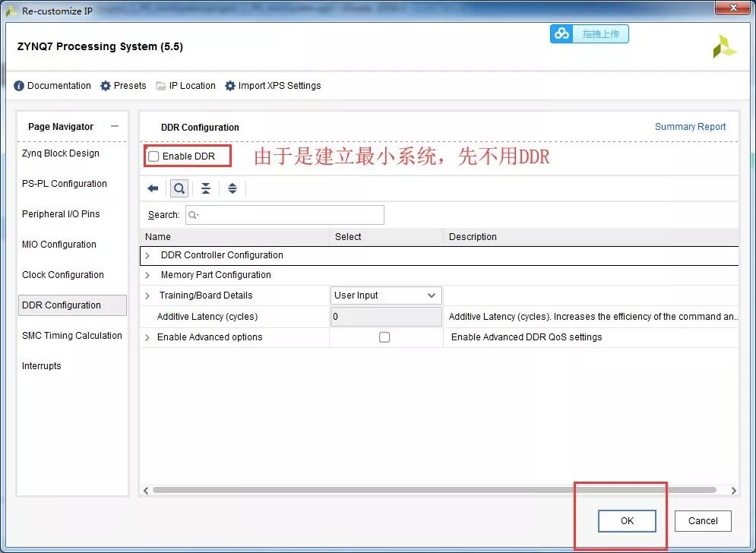This screenshot has width=756, height=553.
Task: Click the Enable Advanced DDR QoS settings description
Action: 527,337
